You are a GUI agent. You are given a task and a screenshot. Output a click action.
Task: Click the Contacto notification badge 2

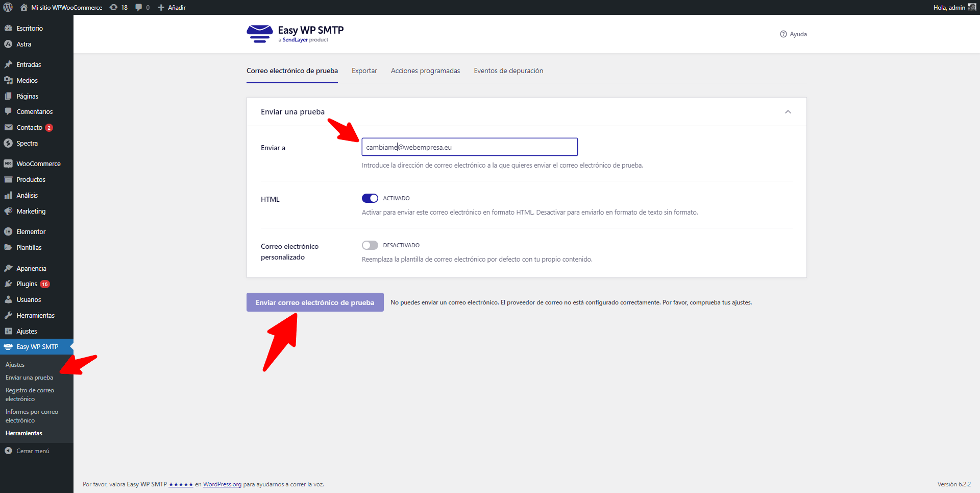[x=49, y=128]
